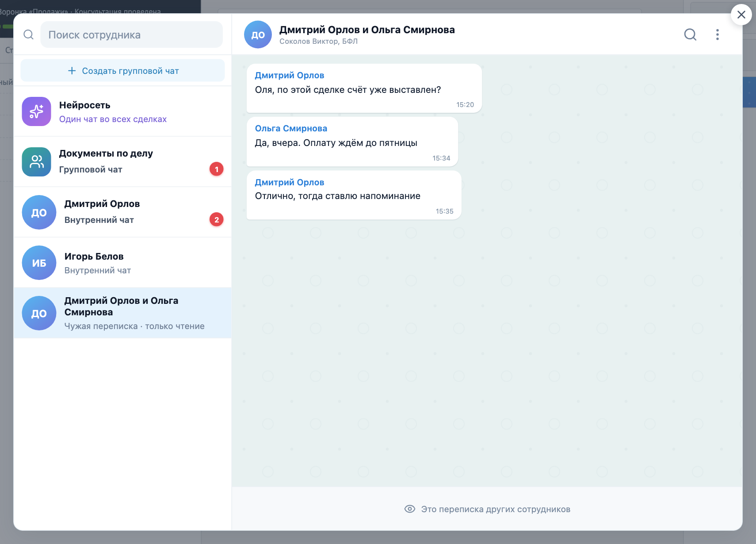Open the 'Документы по делу' chat title

click(106, 153)
